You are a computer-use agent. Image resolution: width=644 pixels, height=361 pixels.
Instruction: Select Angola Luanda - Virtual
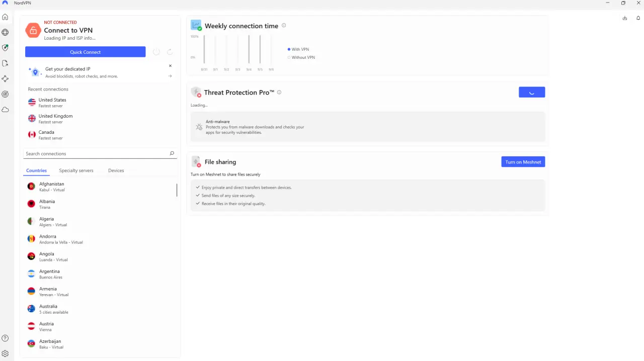point(101,257)
